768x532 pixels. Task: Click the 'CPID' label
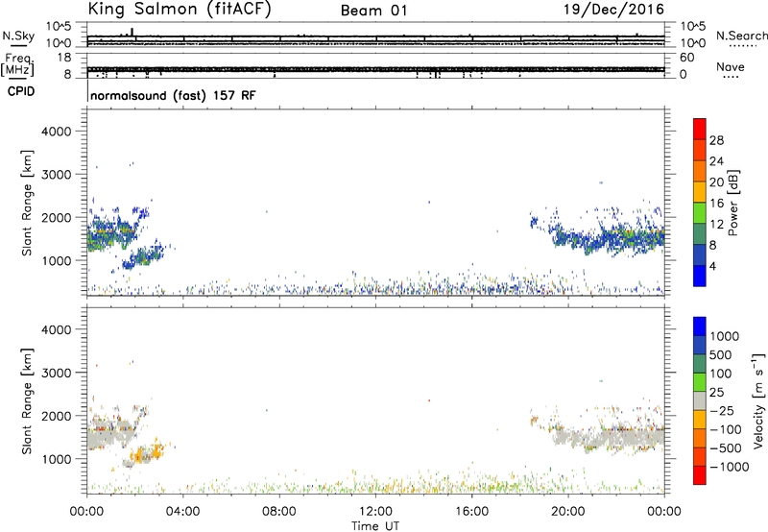[21, 91]
